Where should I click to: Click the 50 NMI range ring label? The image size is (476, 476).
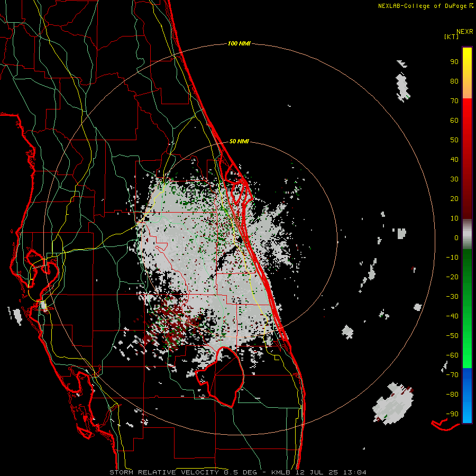[239, 141]
